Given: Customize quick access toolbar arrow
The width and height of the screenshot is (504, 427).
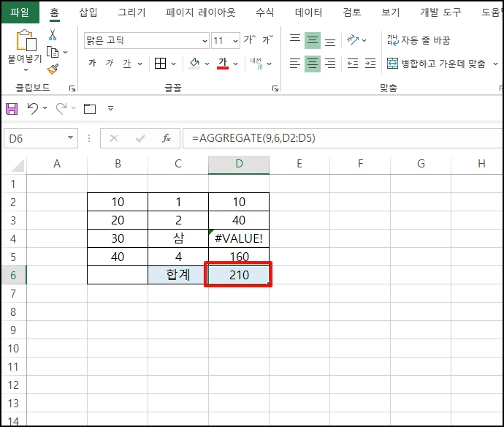Looking at the screenshot, I should tap(110, 108).
